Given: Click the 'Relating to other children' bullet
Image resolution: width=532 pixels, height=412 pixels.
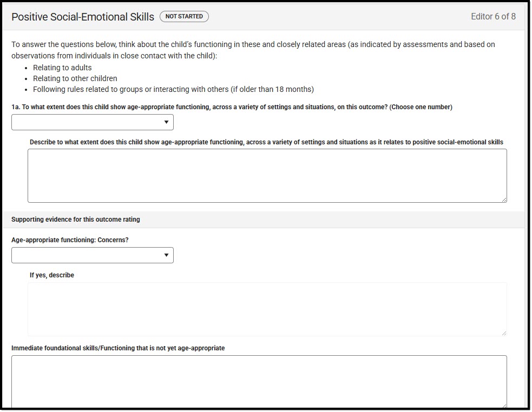Looking at the screenshot, I should pos(75,78).
